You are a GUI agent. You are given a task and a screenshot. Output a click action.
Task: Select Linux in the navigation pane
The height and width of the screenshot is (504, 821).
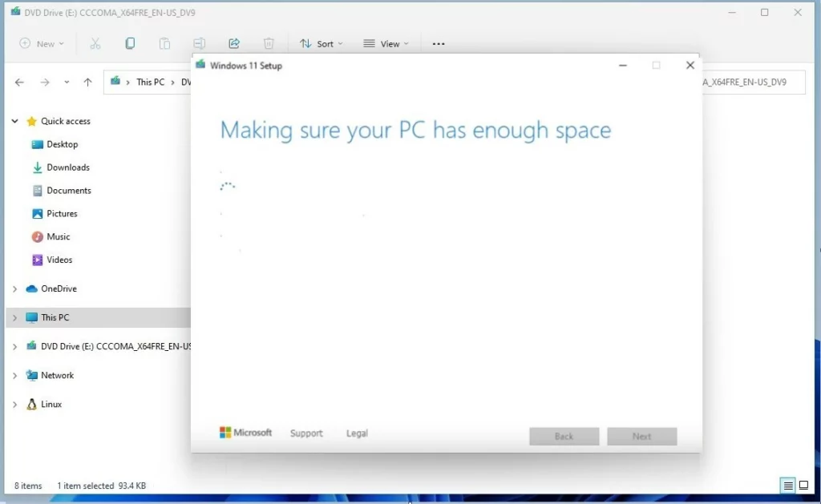coord(51,404)
